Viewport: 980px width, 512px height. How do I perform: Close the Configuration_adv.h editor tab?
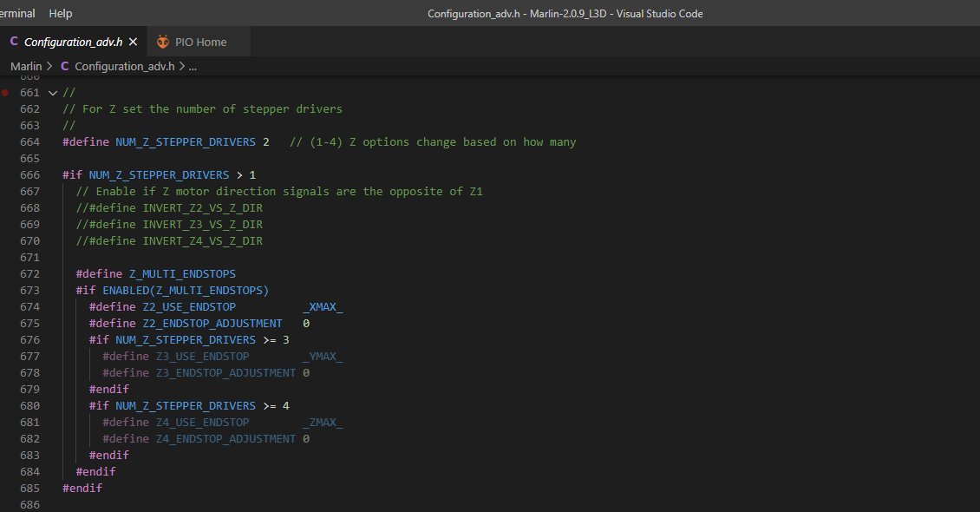click(x=133, y=42)
